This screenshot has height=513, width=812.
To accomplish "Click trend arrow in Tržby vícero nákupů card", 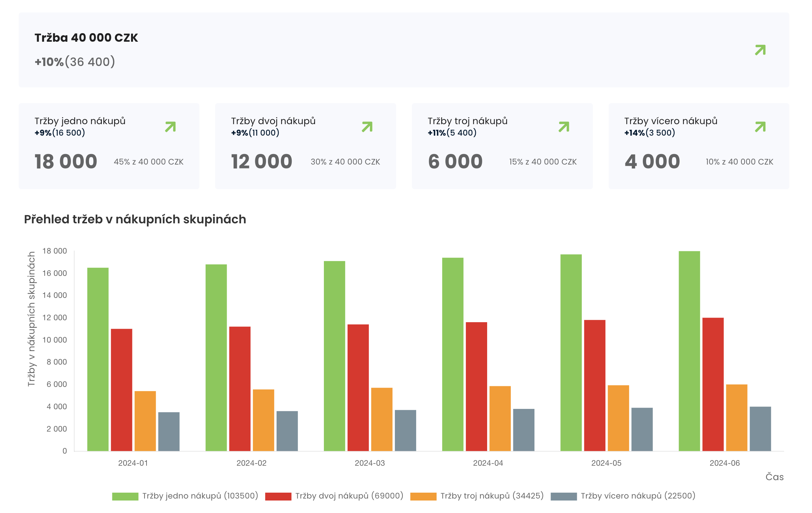I will pos(760,127).
